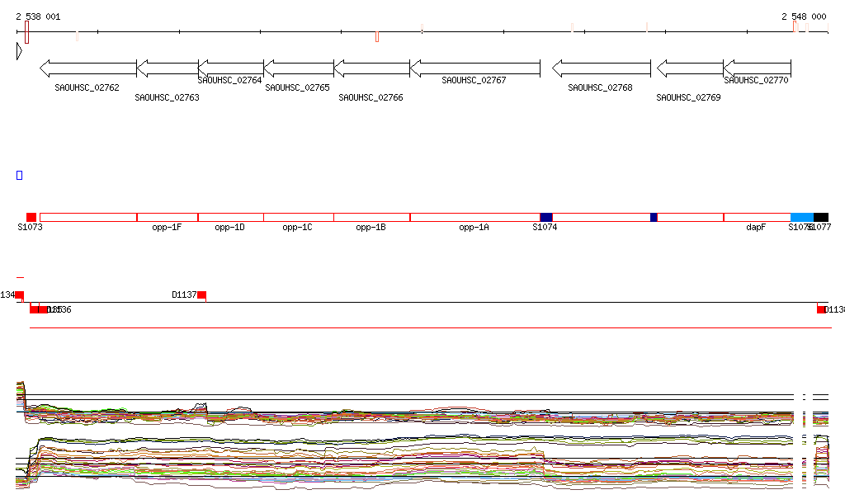Image resolution: width=845 pixels, height=504 pixels.
Task: Select the long SAOUHSC_02767 gene arrow
Action: point(474,68)
